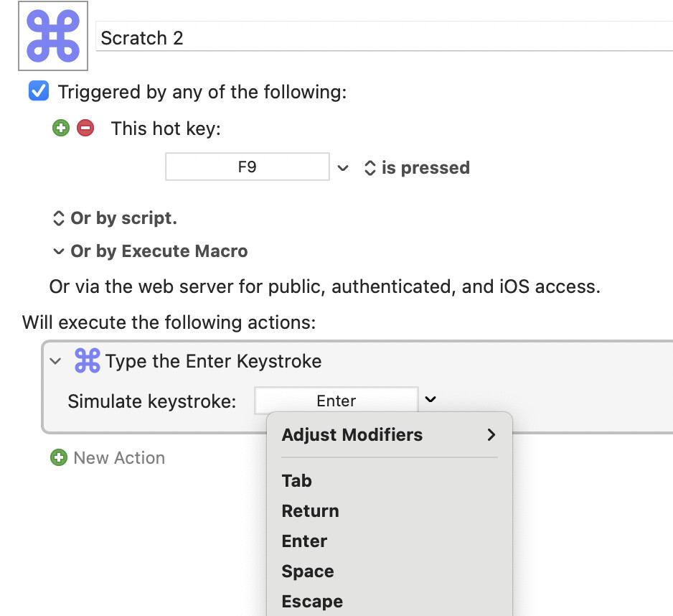Choose Return in the keystroke menu
Screen dimensions: 673x616
click(x=311, y=511)
